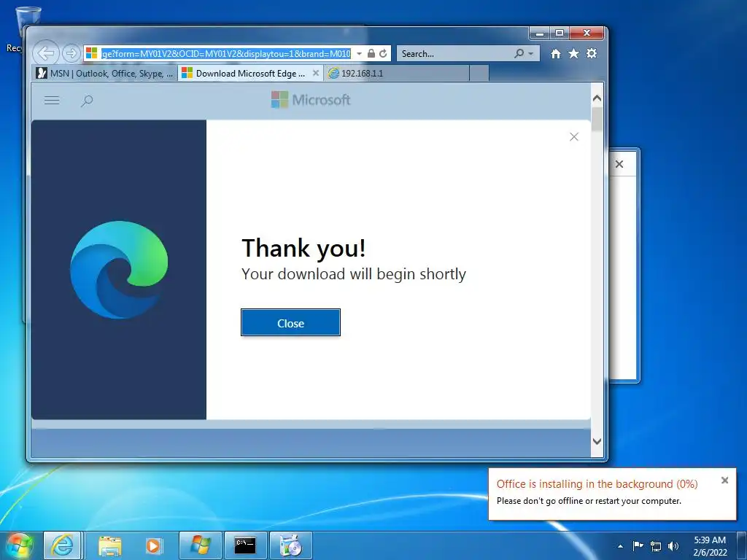Screen dimensions: 747x560
Task: Click the Microsoft logo link
Action: pos(311,100)
